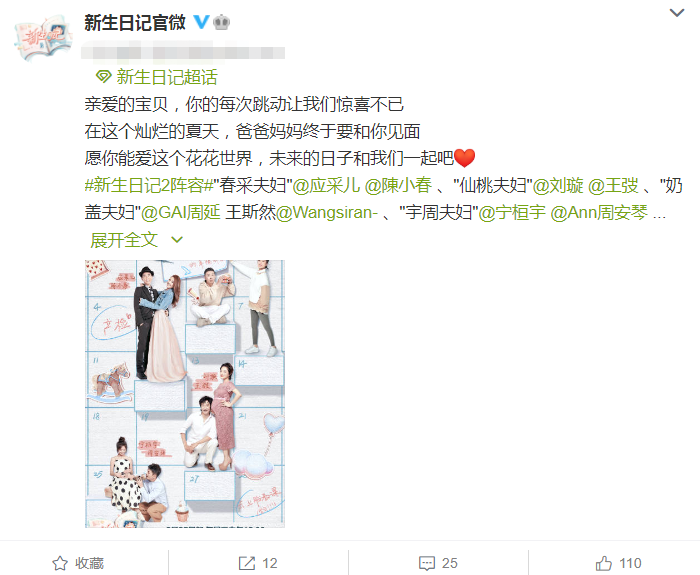Viewport: 700px width, 575px height.
Task: Open the @陳小春 mention
Action: tap(398, 185)
